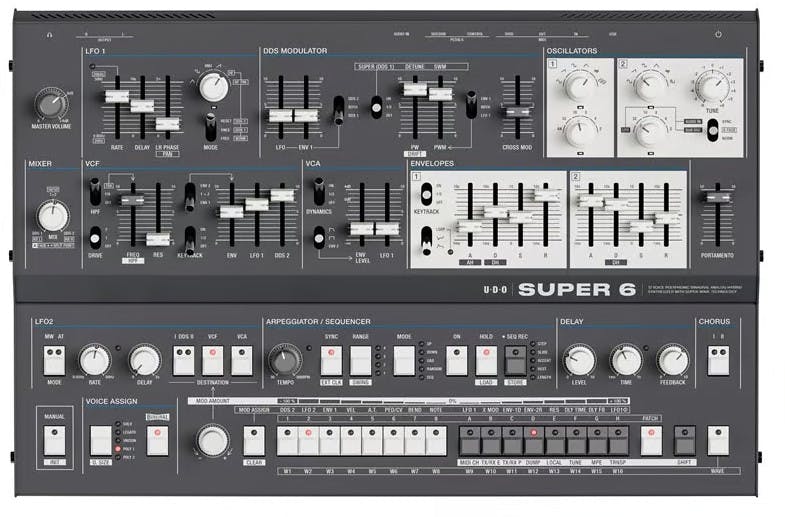The height and width of the screenshot is (517, 785).
Task: Move the Envelope 2 Sustain slider
Action: [x=641, y=226]
